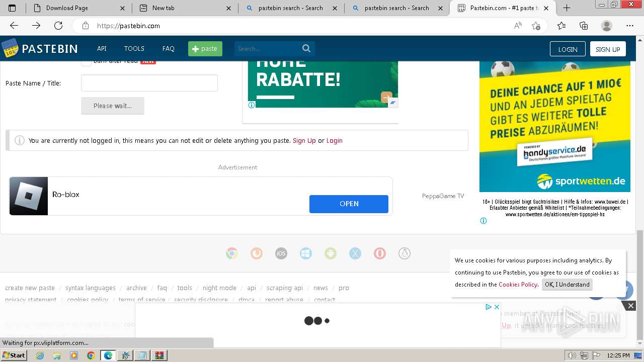Open create new paste footer link
The image size is (644, 362).
pyautogui.click(x=30, y=288)
